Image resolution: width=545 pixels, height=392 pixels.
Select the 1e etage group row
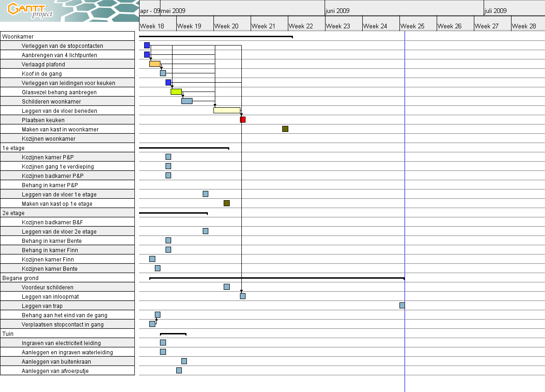67,148
